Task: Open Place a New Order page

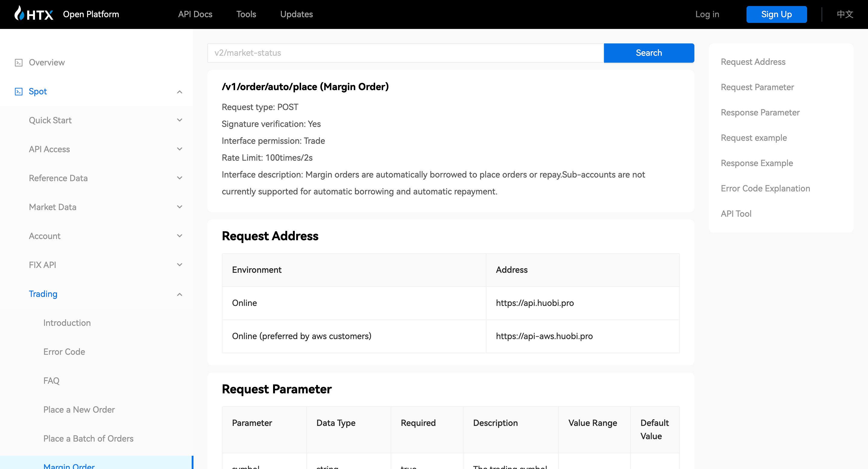Action: (79, 410)
